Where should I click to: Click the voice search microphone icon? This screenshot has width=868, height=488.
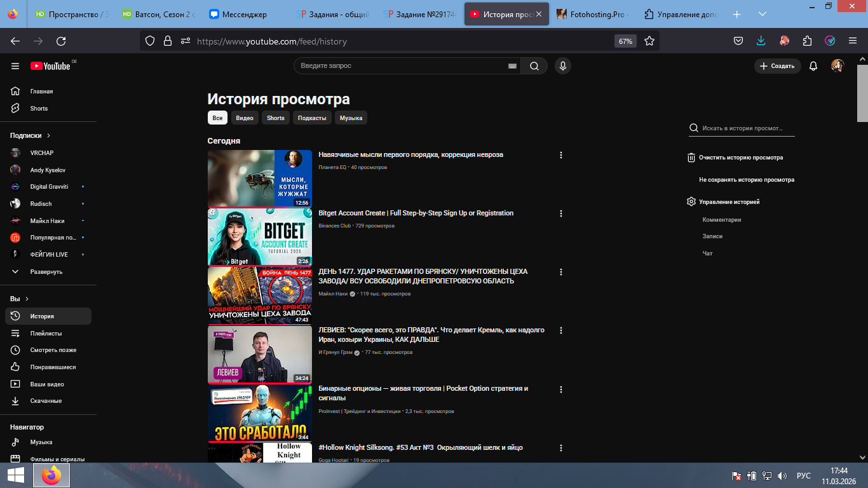(x=562, y=66)
